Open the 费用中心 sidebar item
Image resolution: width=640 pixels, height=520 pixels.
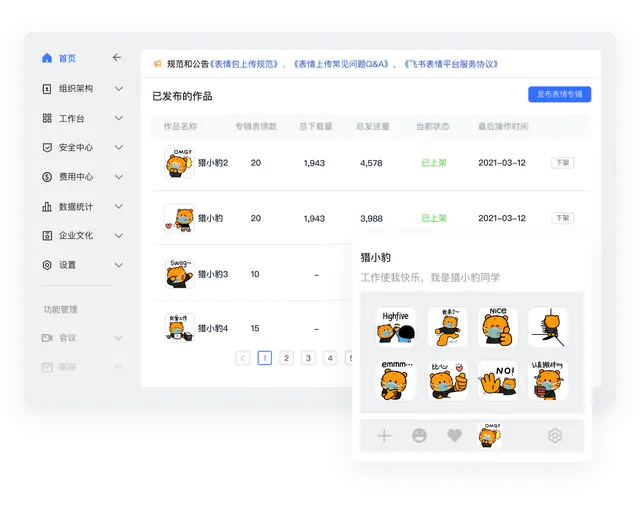tap(76, 177)
